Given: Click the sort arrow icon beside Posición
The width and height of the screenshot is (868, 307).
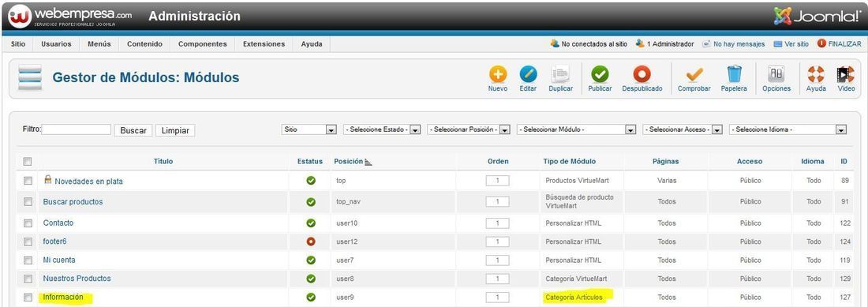Looking at the screenshot, I should click(x=369, y=162).
